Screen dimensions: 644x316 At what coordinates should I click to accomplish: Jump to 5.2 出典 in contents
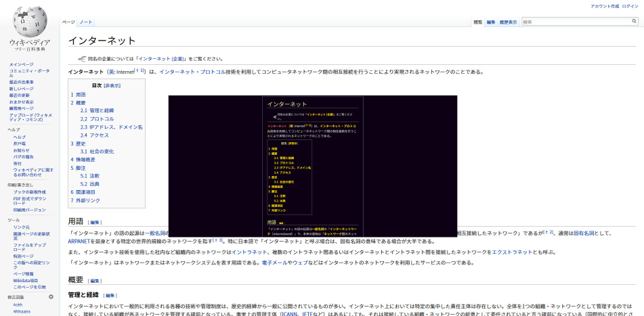pyautogui.click(x=89, y=184)
